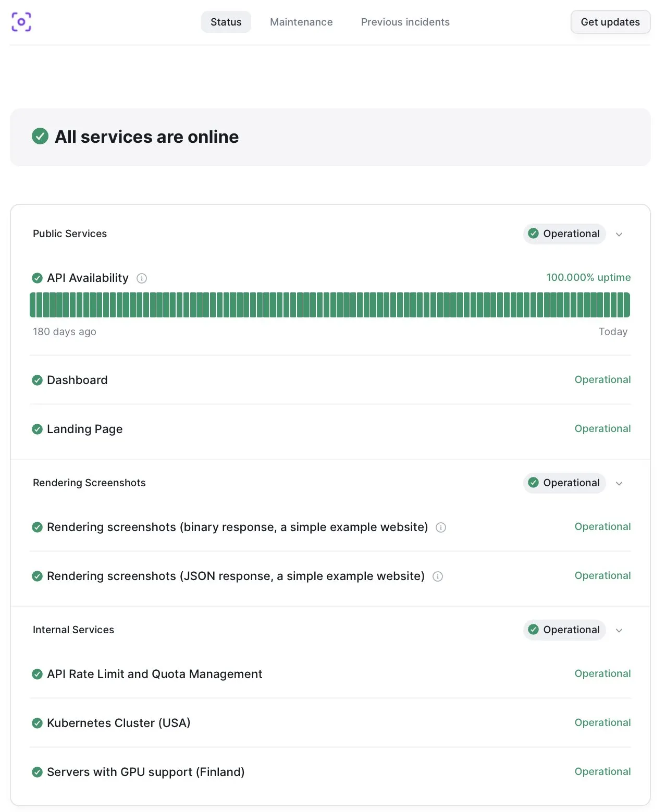The width and height of the screenshot is (666, 812).
Task: Switch to the Maintenance tab
Action: pyautogui.click(x=301, y=22)
